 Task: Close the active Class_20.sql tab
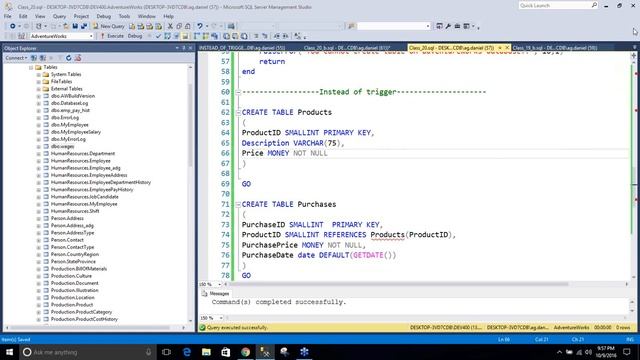coord(507,48)
